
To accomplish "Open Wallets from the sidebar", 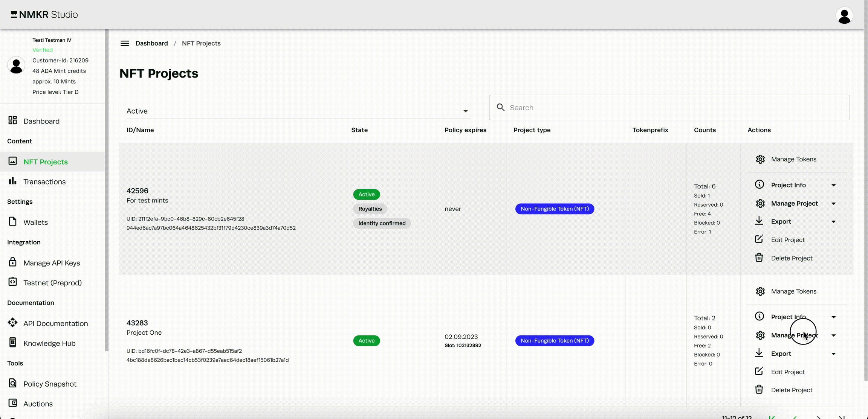I will coord(35,222).
